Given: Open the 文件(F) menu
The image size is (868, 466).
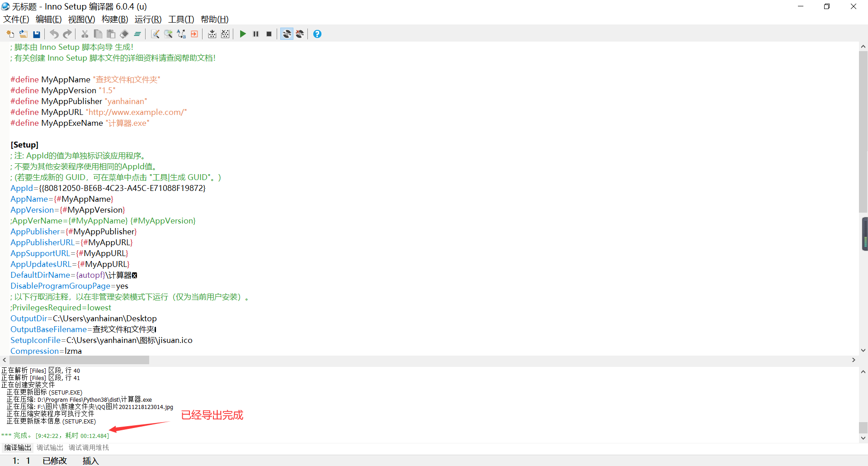Looking at the screenshot, I should click(16, 19).
